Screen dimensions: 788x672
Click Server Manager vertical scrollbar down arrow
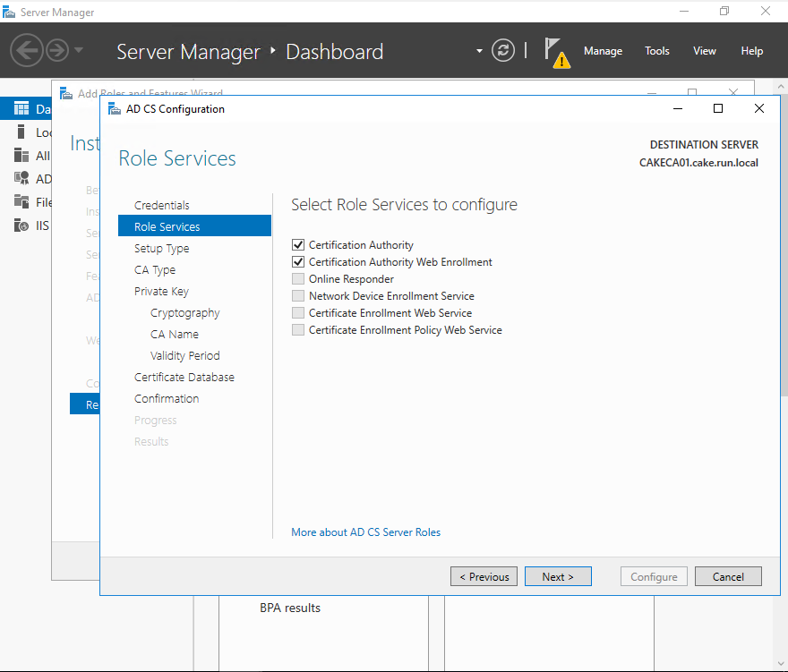click(x=781, y=663)
